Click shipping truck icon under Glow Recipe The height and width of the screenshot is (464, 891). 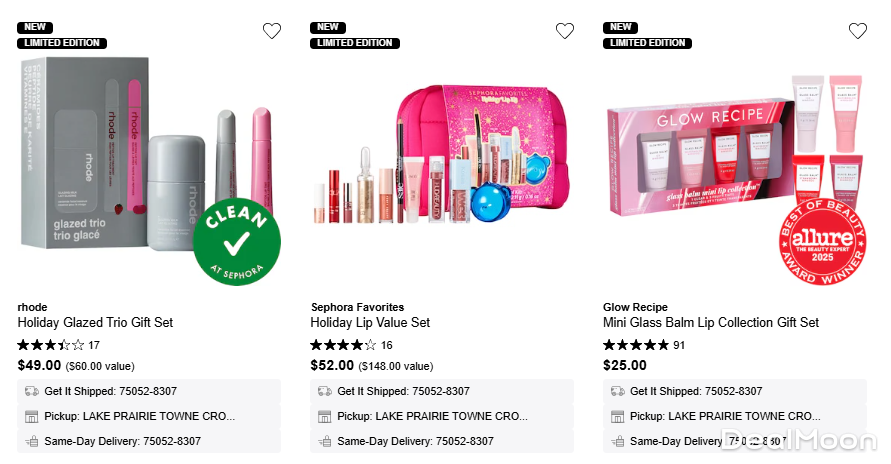click(x=617, y=391)
